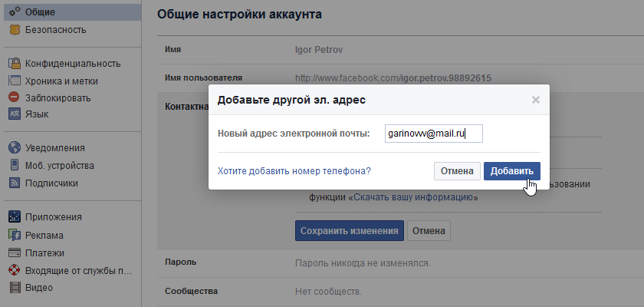The height and width of the screenshot is (307, 644).
Task: Click the Сообщества settings row
Action: (400, 292)
